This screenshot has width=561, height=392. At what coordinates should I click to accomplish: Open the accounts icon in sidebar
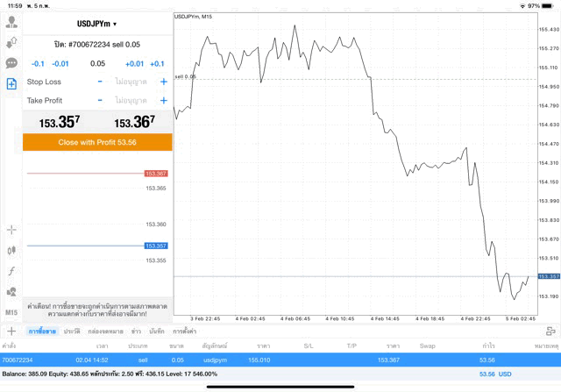11,22
